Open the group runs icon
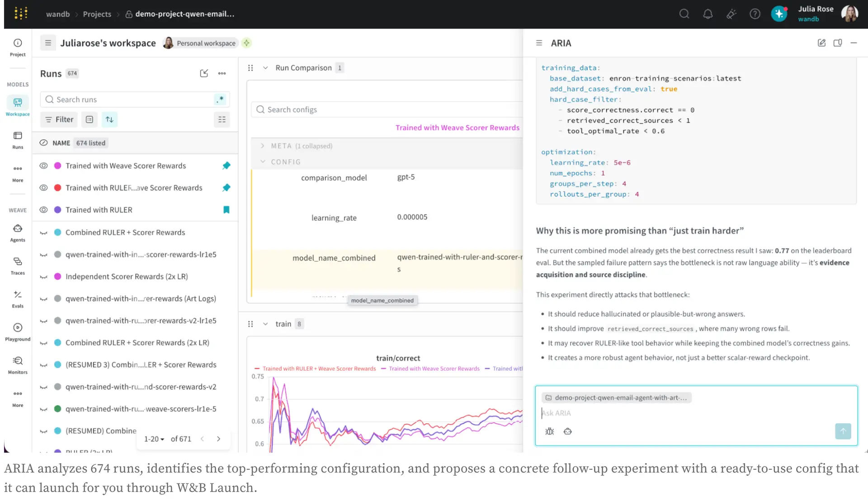The height and width of the screenshot is (502, 868). tap(90, 119)
